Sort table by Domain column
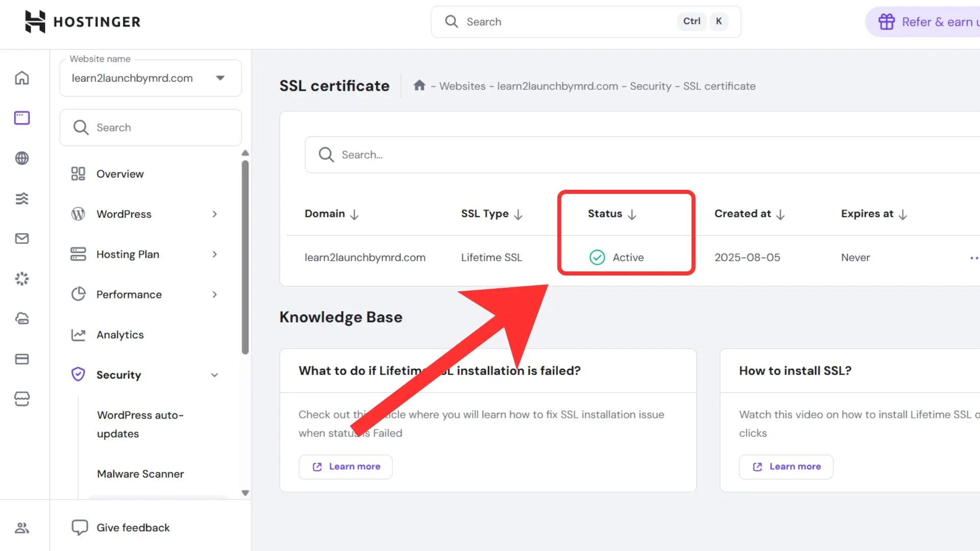The width and height of the screenshot is (980, 551). click(x=332, y=214)
